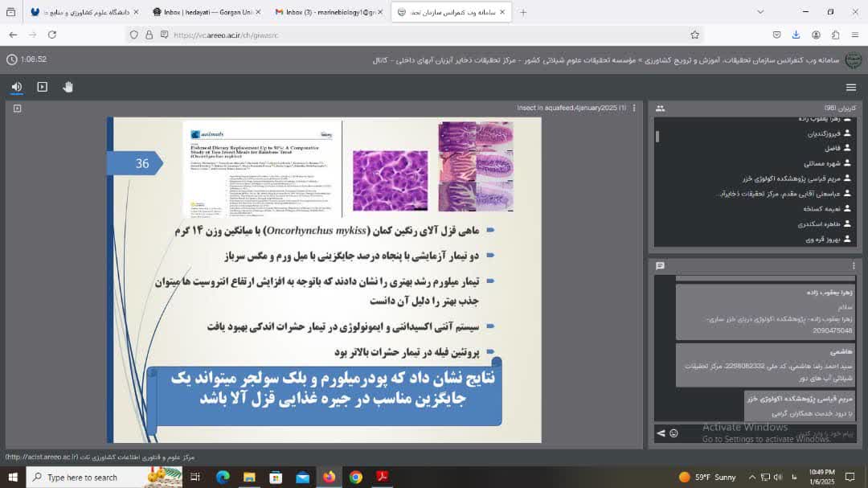Open the emoji picker in chat
Image resolution: width=868 pixels, height=488 pixels.
674,433
